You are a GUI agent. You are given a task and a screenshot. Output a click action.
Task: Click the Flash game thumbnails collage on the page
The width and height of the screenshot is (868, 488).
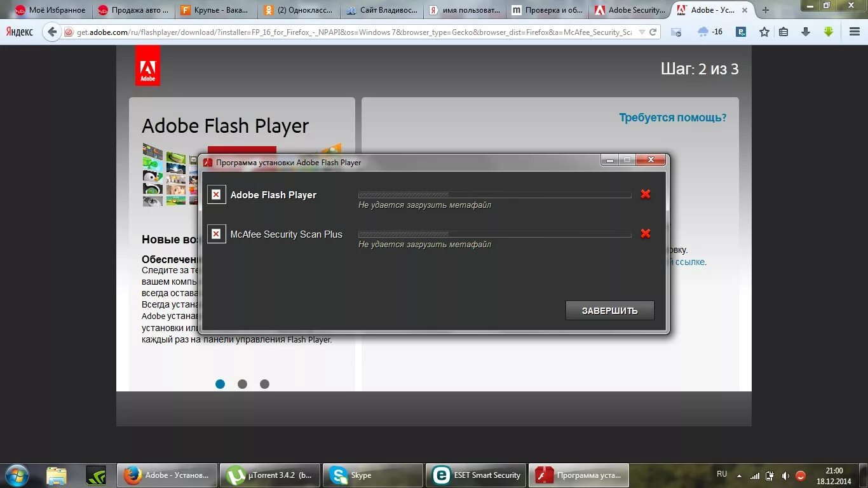169,175
